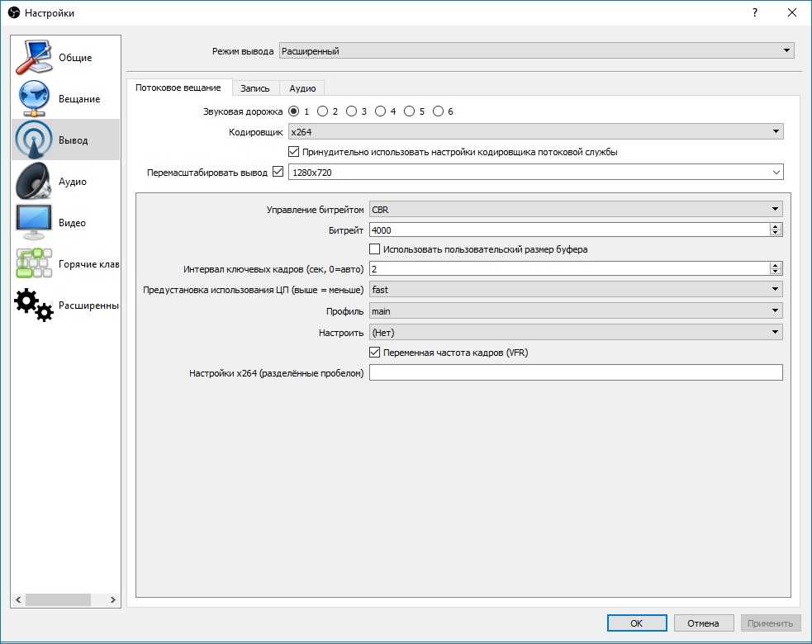Screen dimensions: 812x644
Task: Toggle Переменная частота кадров (VFR) checkbox
Action: click(x=375, y=353)
